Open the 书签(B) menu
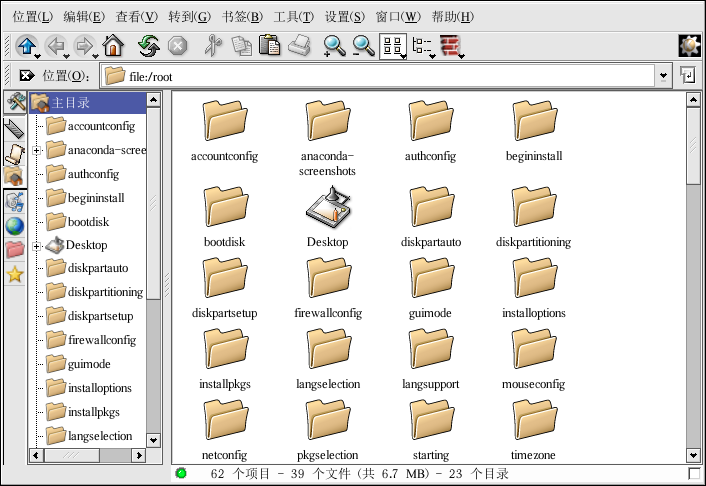The image size is (706, 486). pos(242,17)
